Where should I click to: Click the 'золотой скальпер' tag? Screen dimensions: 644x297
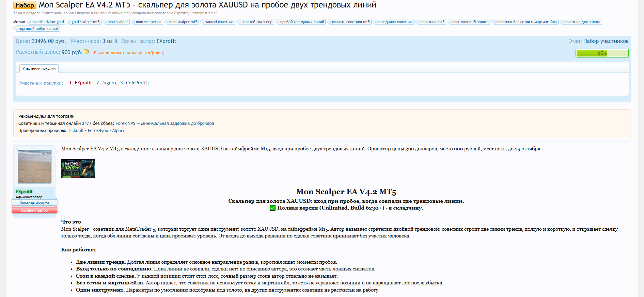click(255, 22)
